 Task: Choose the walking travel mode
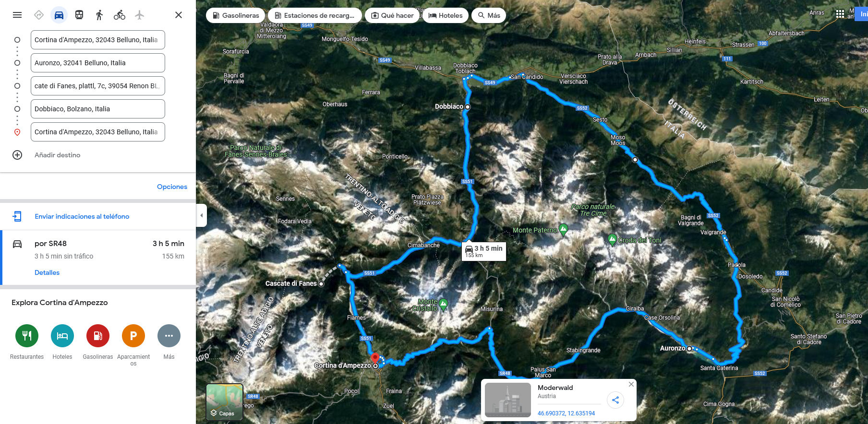point(99,15)
